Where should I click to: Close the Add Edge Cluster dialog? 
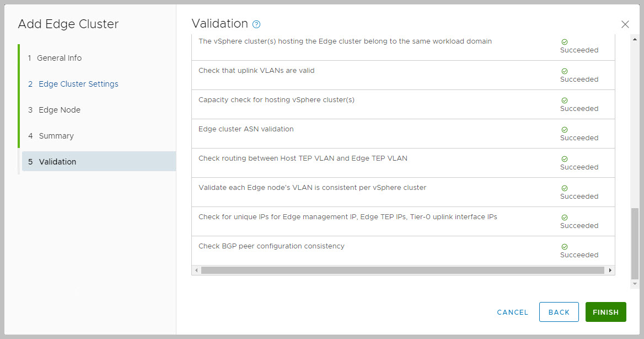point(625,24)
